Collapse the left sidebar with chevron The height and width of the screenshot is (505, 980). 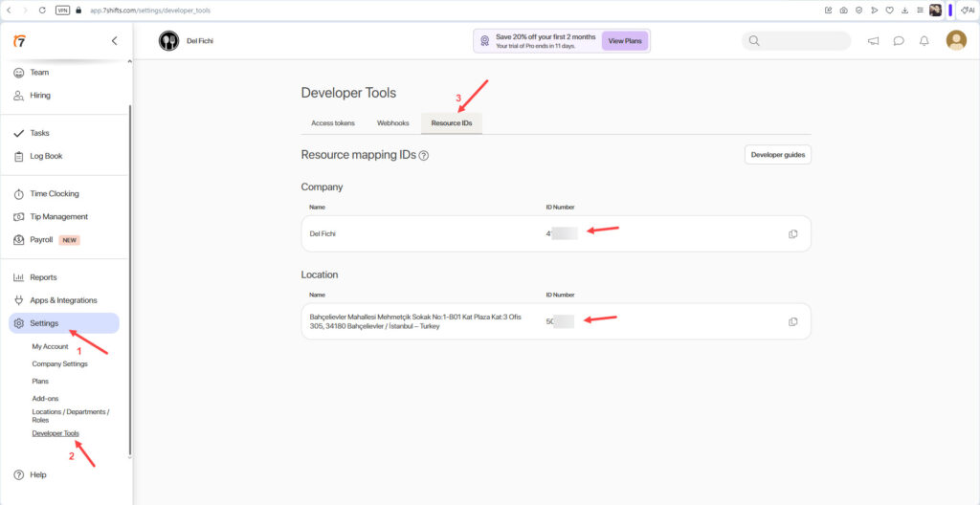pos(115,40)
